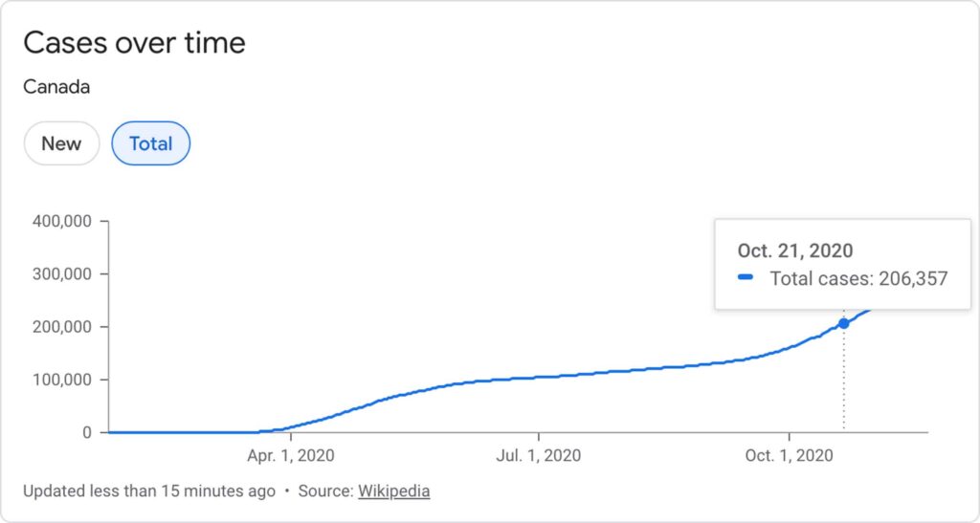Switch to the New cases view
Image resolution: width=980 pixels, height=523 pixels.
(61, 144)
